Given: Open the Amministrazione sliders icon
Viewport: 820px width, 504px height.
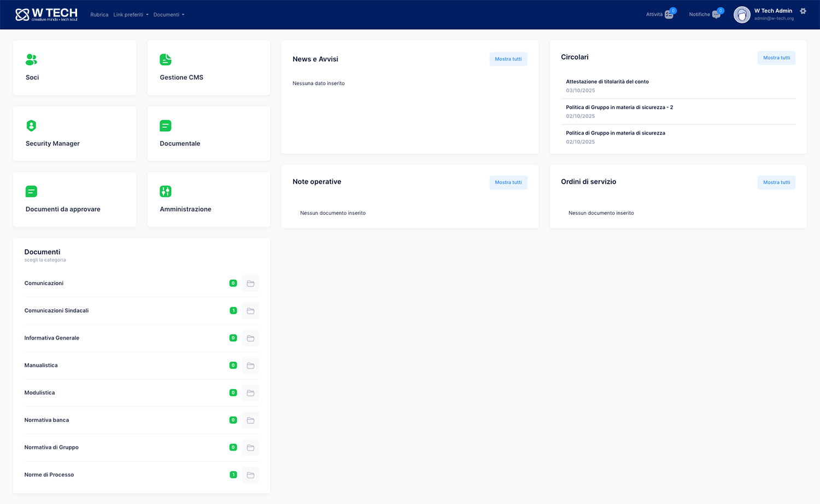Looking at the screenshot, I should [165, 191].
